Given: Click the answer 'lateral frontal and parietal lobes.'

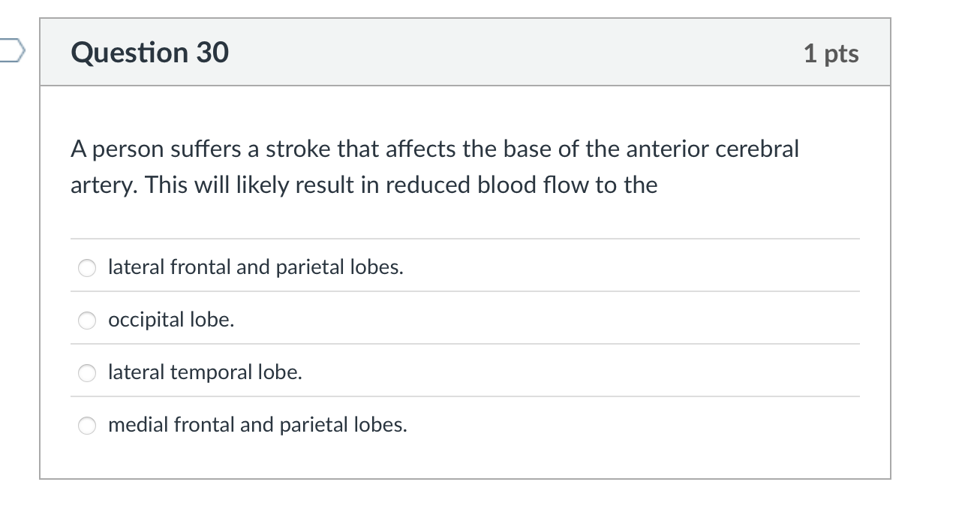Looking at the screenshot, I should [x=255, y=267].
